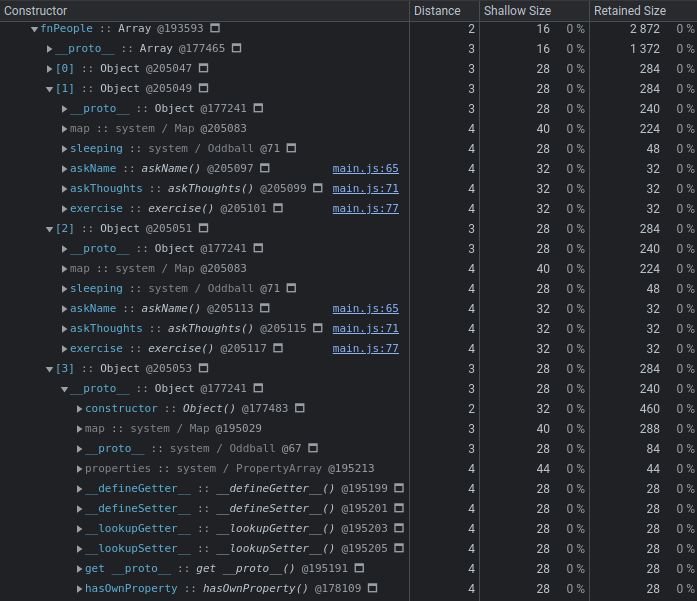Viewport: 697px width, 601px height.
Task: Click square icon next to exercise() @205101
Action: 278,208
